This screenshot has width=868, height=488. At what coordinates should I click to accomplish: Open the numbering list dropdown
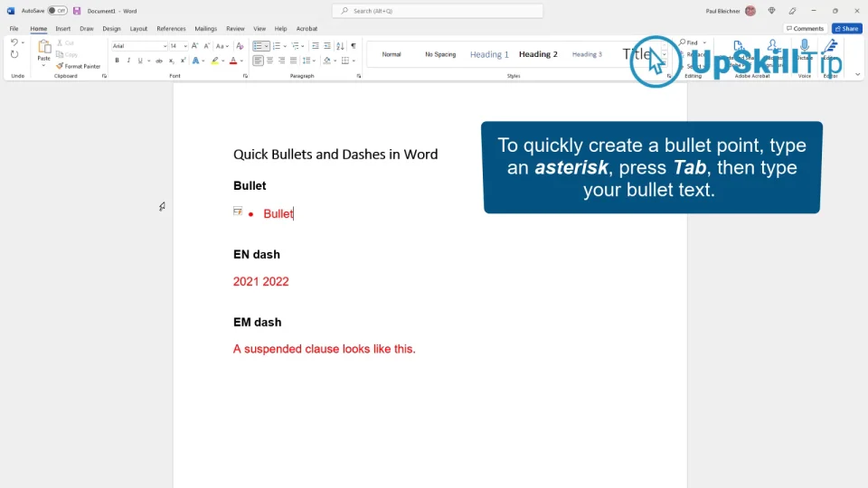click(285, 46)
